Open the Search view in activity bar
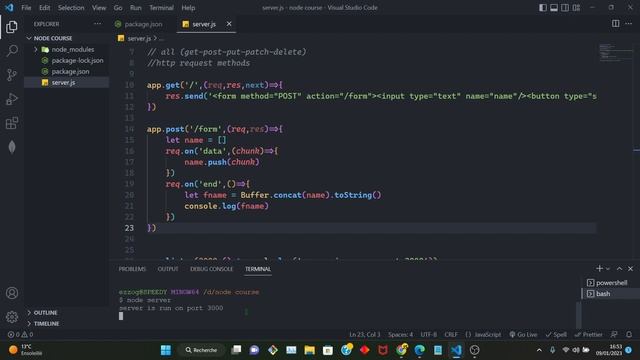 tap(12, 51)
